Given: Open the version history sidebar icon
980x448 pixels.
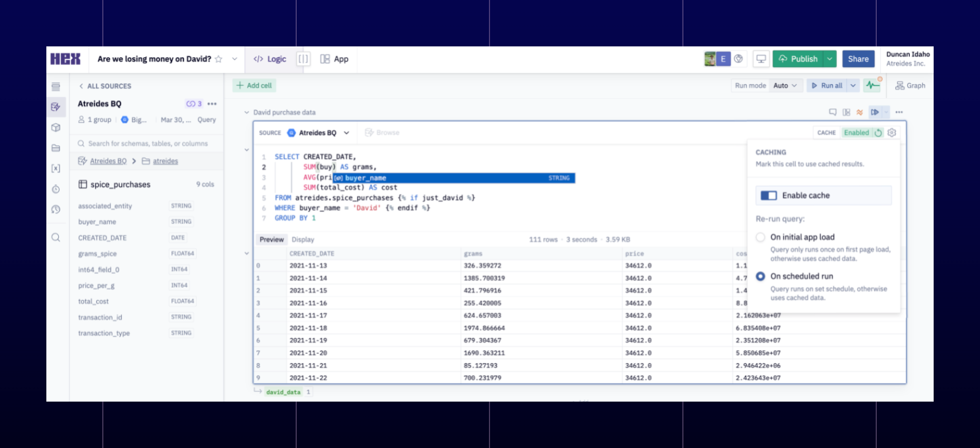Looking at the screenshot, I should pyautogui.click(x=56, y=209).
